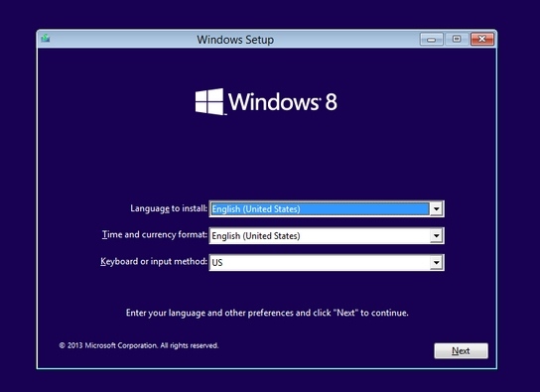The height and width of the screenshot is (392, 540).
Task: Expand the Keyboard or input method dropdown arrow
Action: point(437,263)
